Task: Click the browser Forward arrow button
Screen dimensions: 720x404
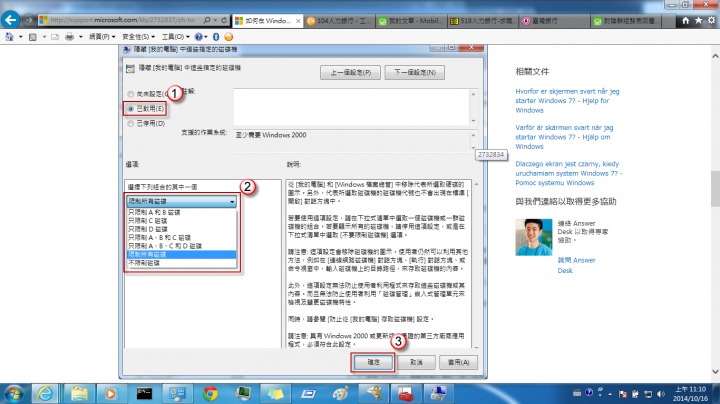Action: [29, 20]
